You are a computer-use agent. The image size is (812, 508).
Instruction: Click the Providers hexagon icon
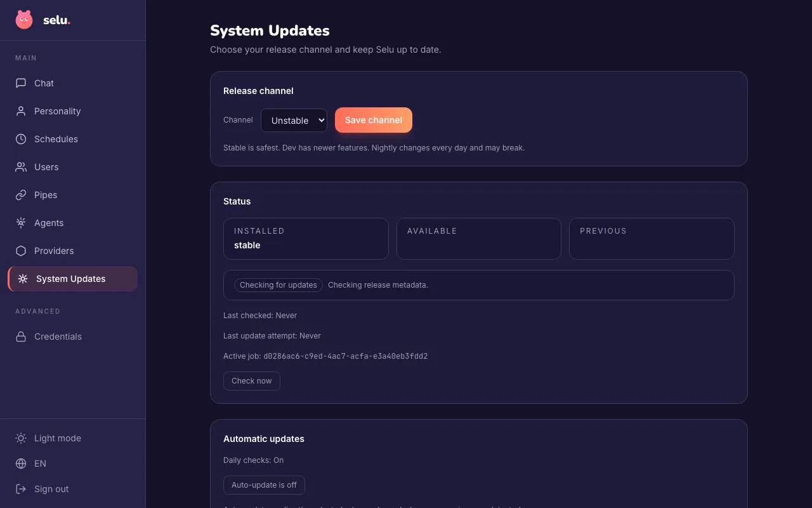coord(21,251)
